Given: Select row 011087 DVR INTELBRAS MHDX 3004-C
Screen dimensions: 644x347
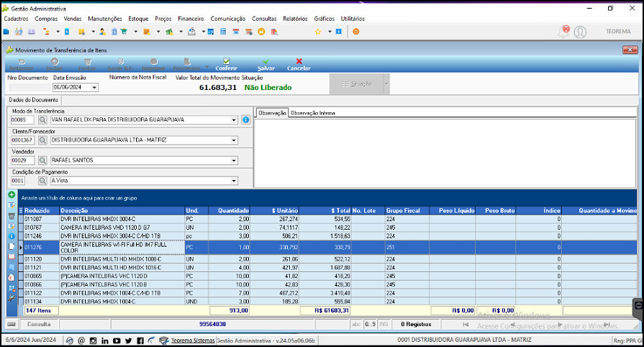Looking at the screenshot, I should click(327, 219).
